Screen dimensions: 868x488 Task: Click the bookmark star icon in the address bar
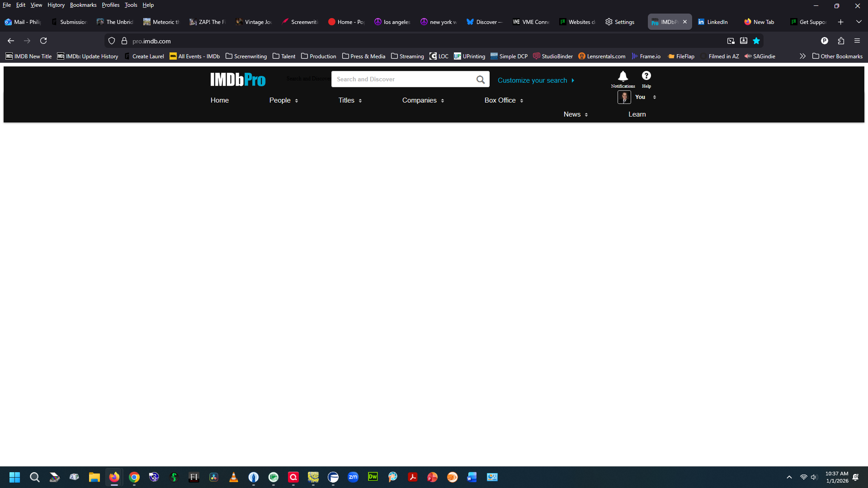(756, 41)
